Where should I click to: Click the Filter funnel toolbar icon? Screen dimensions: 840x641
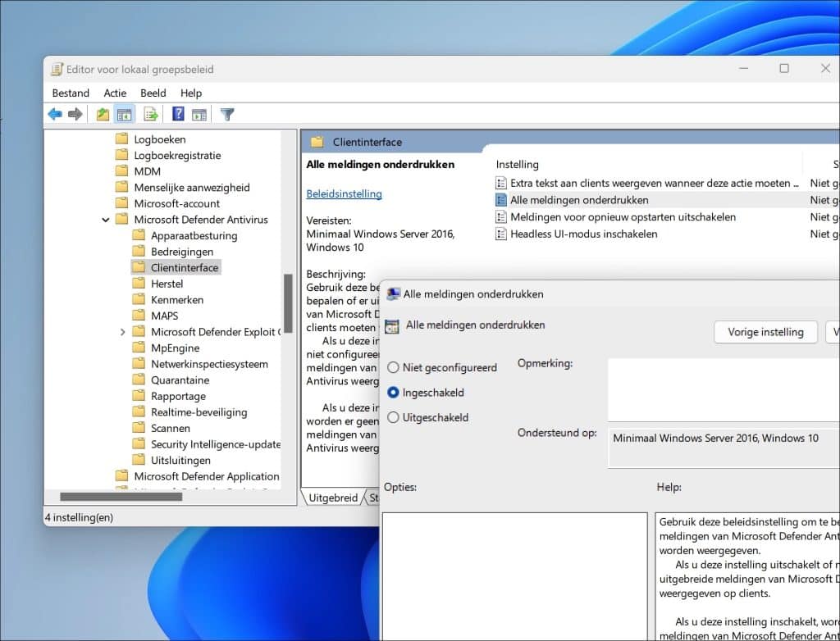pos(227,114)
